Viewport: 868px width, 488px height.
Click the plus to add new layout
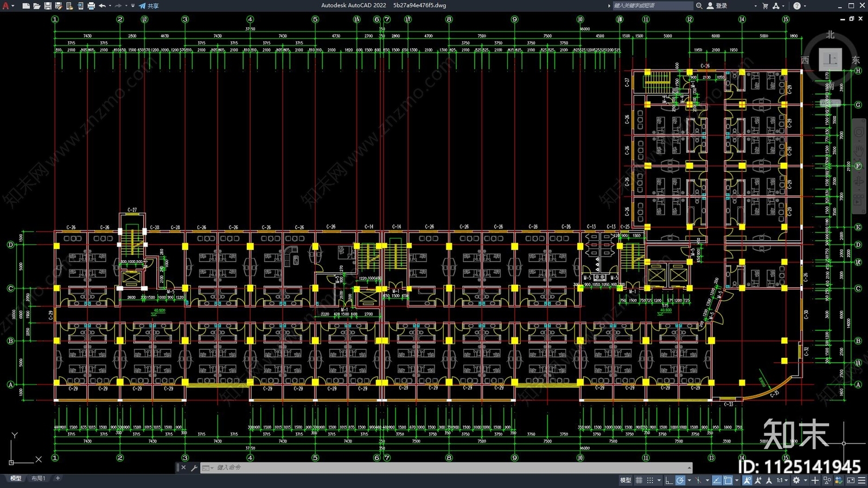pos(58,478)
